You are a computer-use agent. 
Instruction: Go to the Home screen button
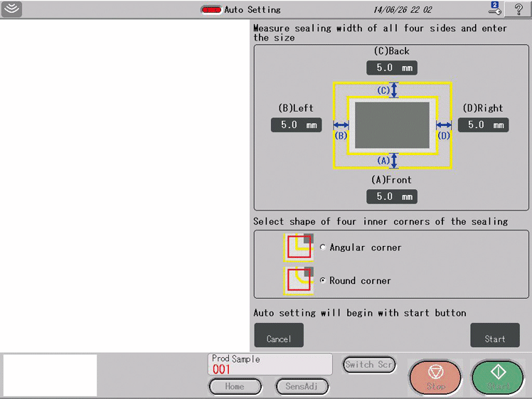pos(235,386)
